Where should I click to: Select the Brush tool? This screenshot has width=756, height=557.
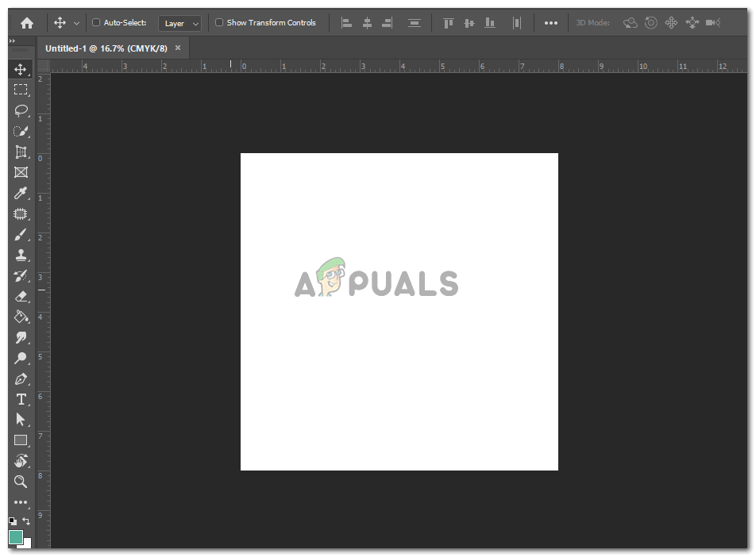click(21, 235)
